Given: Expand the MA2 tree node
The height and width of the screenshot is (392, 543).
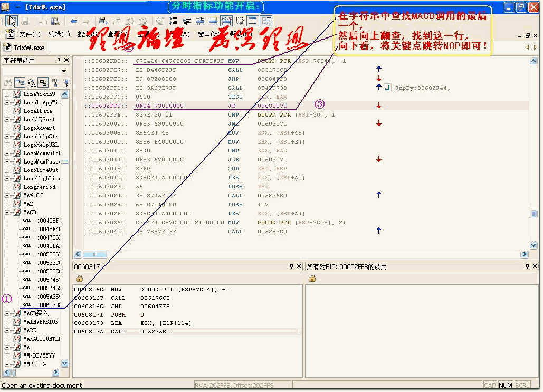Looking at the screenshot, I should pyautogui.click(x=7, y=204).
